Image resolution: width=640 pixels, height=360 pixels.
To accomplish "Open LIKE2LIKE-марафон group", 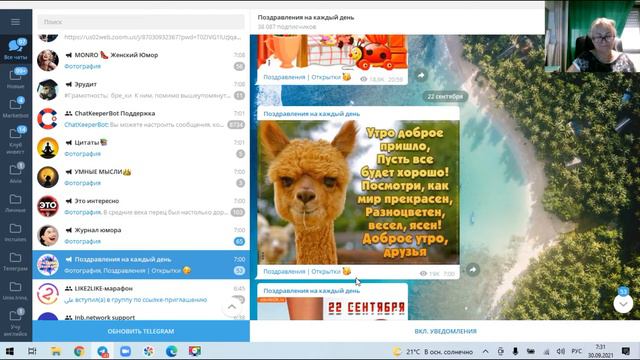I will coord(141,294).
